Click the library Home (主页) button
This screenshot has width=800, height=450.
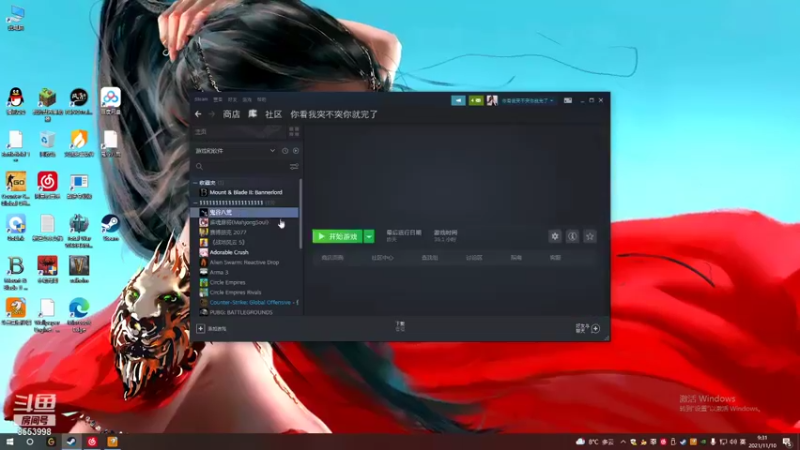[x=238, y=132]
